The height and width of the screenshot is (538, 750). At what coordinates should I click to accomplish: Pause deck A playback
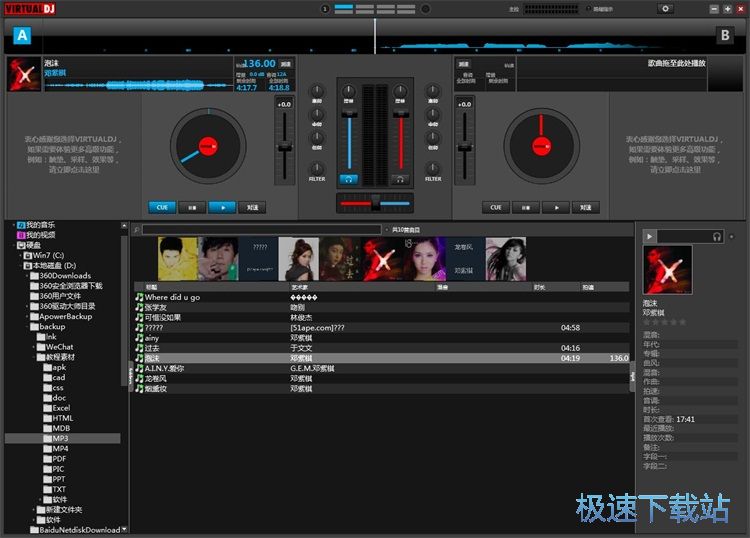[x=192, y=208]
